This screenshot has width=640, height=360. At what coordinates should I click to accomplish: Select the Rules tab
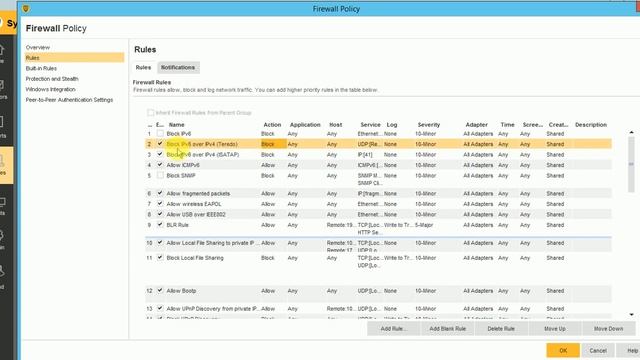tap(143, 67)
